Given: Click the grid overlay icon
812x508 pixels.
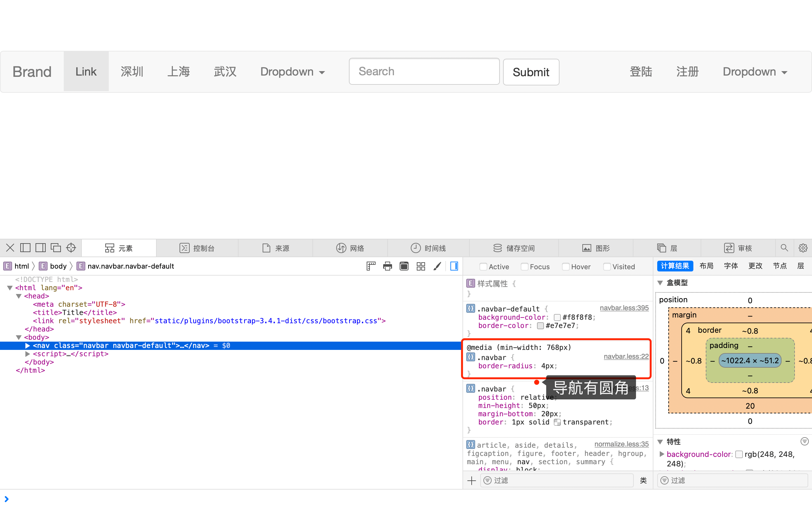Looking at the screenshot, I should tap(421, 266).
